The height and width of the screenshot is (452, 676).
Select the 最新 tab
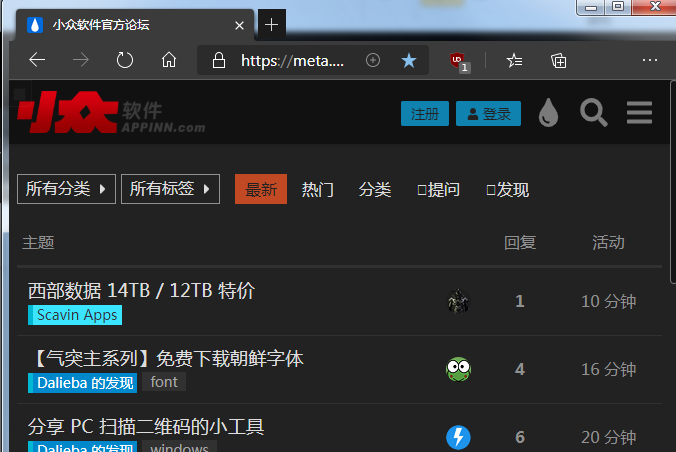pos(261,189)
